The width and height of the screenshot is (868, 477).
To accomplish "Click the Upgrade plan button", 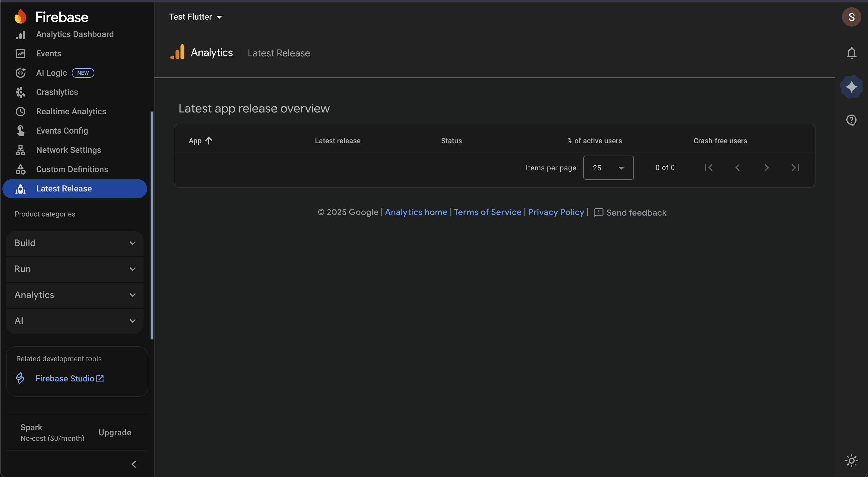I will (115, 433).
